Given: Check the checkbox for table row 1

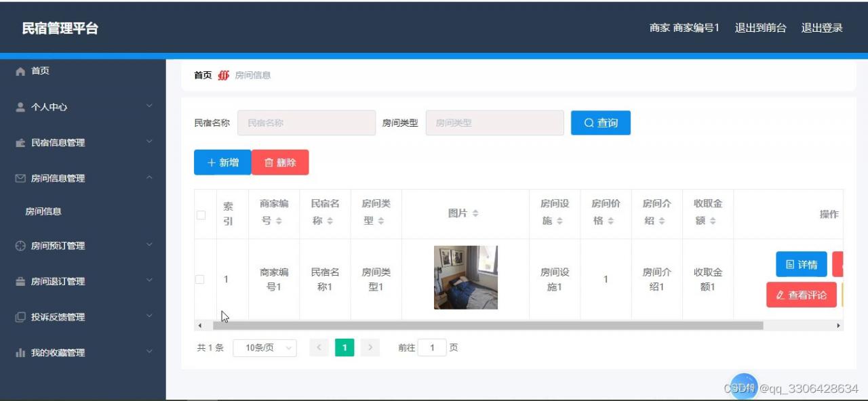Looking at the screenshot, I should coord(199,279).
